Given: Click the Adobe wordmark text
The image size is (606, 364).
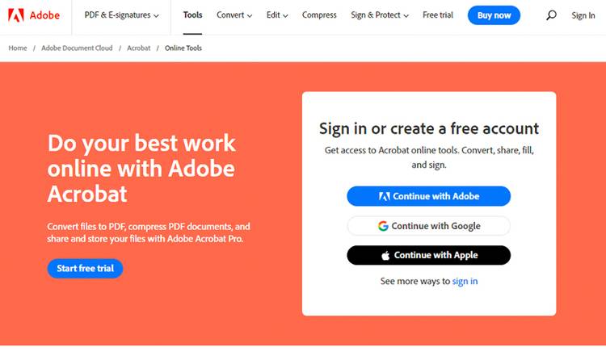Looking at the screenshot, I should 44,15.
